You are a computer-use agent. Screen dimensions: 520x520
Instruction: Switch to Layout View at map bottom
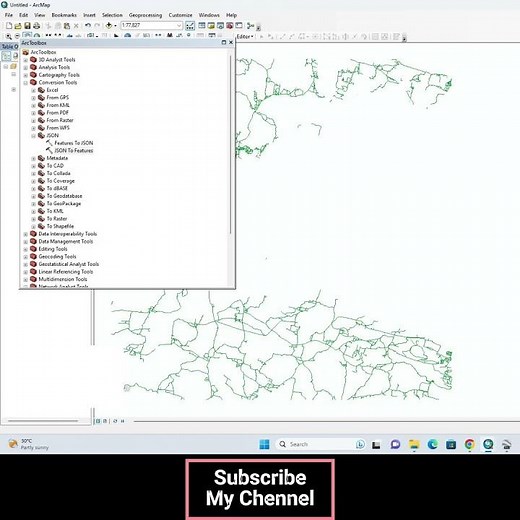(x=105, y=421)
